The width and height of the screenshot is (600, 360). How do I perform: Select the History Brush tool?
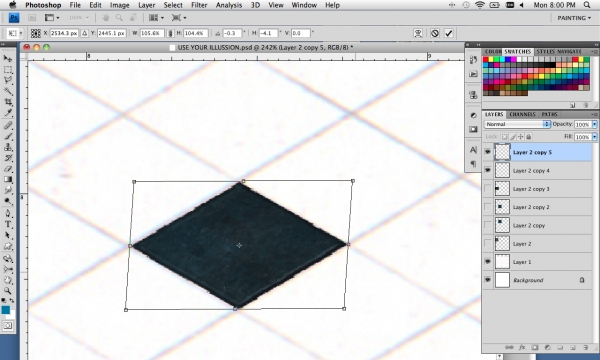coord(8,158)
